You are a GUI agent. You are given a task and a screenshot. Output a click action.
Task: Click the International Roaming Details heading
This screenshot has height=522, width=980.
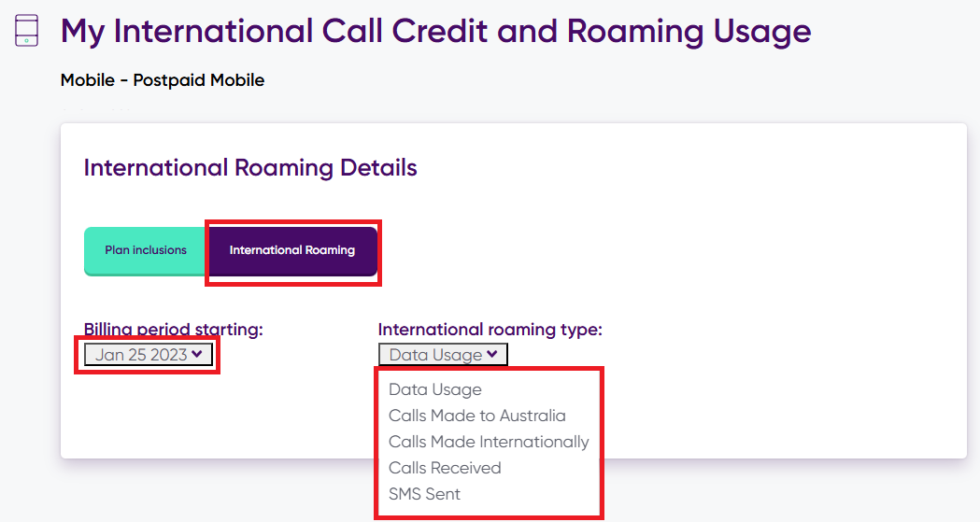click(x=250, y=168)
